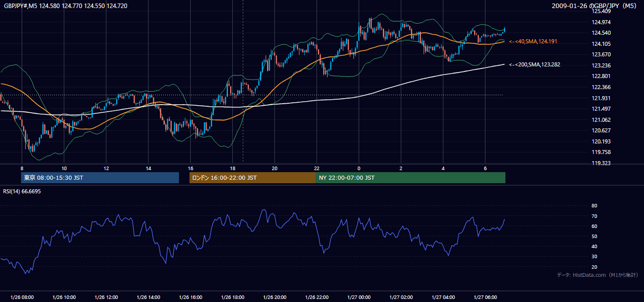Click hour label 18 on the price chart axis

click(232, 168)
